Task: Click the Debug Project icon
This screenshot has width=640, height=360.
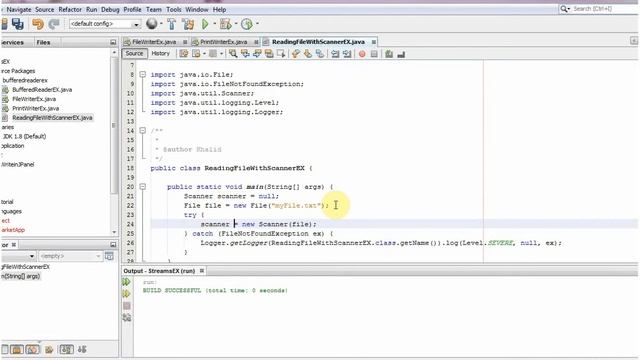Action: 225,24
